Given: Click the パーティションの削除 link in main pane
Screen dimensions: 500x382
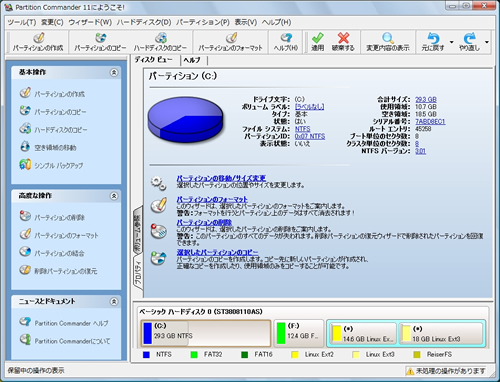Looking at the screenshot, I should (204, 223).
